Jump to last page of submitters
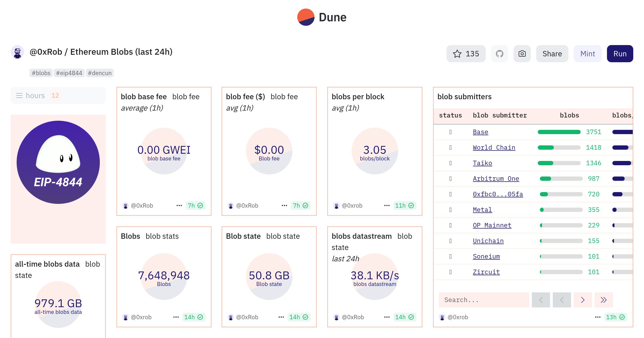Image resolution: width=644 pixels, height=338 pixels. coord(603,300)
